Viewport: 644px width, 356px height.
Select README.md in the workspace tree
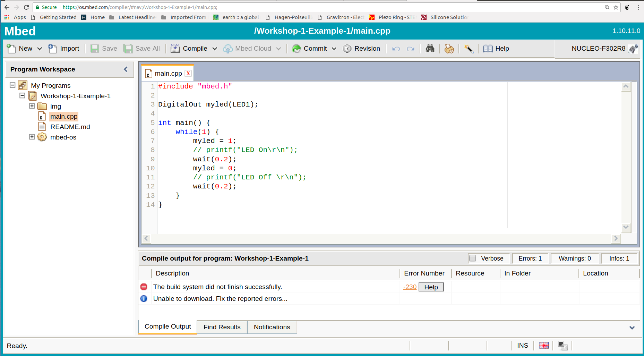coord(70,127)
